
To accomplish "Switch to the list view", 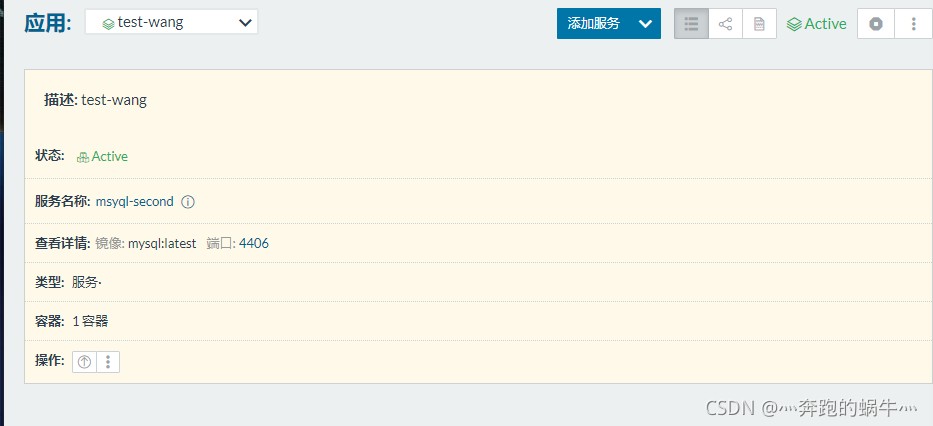I will [x=691, y=24].
